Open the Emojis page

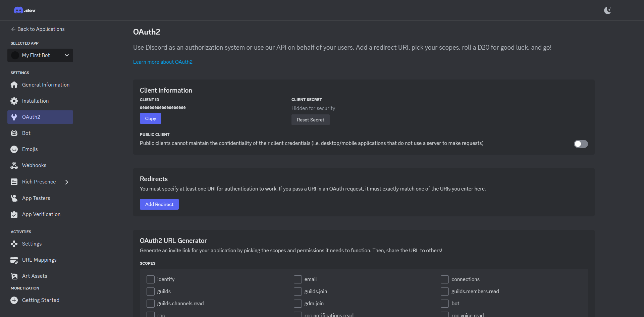click(x=40, y=149)
